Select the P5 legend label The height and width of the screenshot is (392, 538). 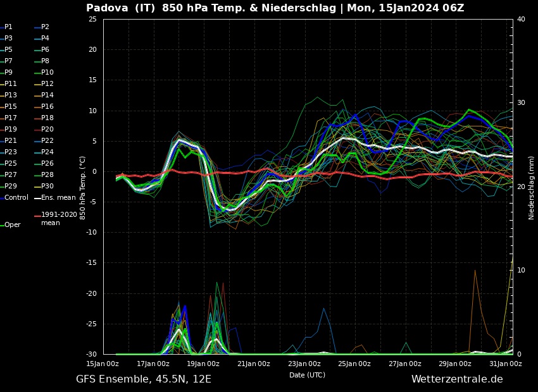coord(8,50)
